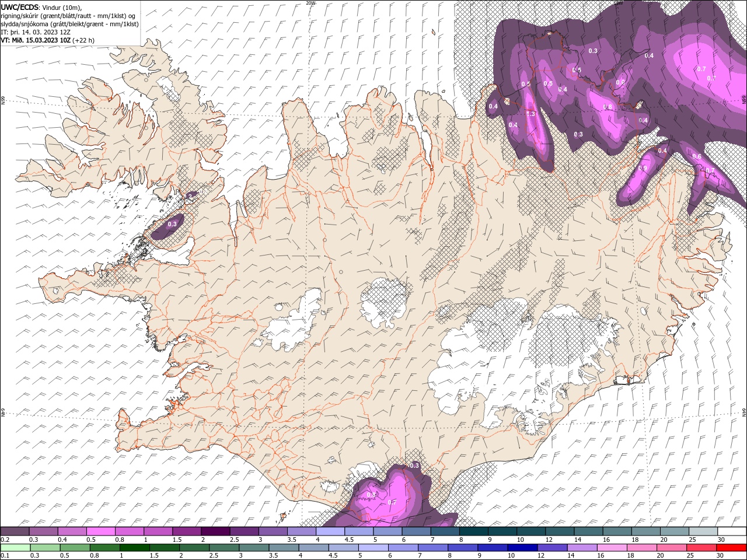Screen dimensions: 747x560
Task: Click the 0.2 label on the upper legend
Action: [5, 540]
